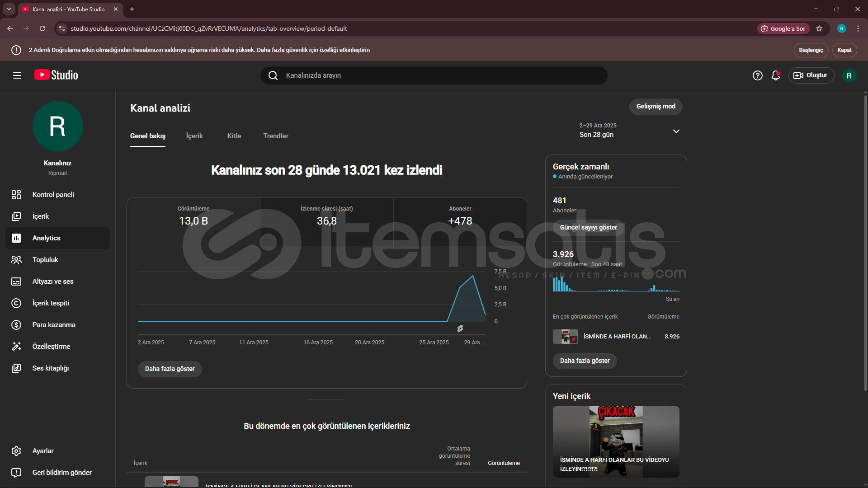Viewport: 868px width, 488px height.
Task: Select the İzlenme süresi metric card
Action: click(x=326, y=216)
